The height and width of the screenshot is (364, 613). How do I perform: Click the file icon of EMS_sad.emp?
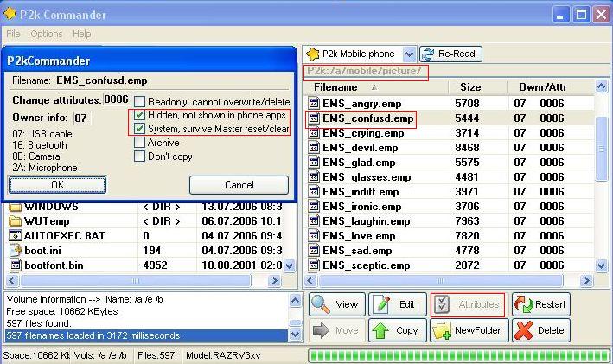[x=314, y=251]
